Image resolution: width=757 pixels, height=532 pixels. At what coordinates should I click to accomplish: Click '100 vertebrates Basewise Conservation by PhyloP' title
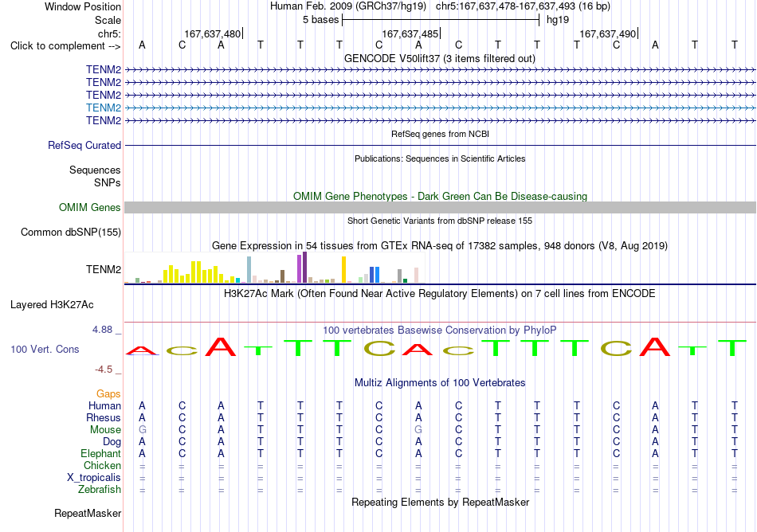pos(440,331)
